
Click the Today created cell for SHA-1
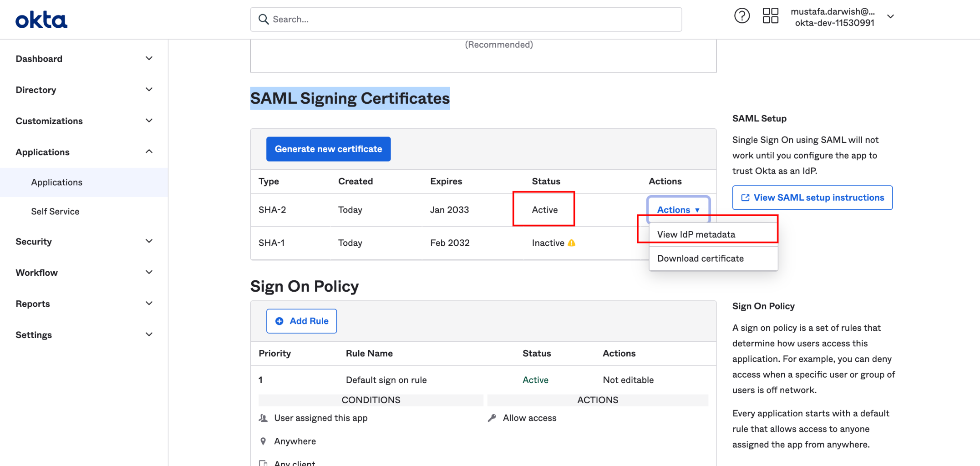[x=350, y=243]
